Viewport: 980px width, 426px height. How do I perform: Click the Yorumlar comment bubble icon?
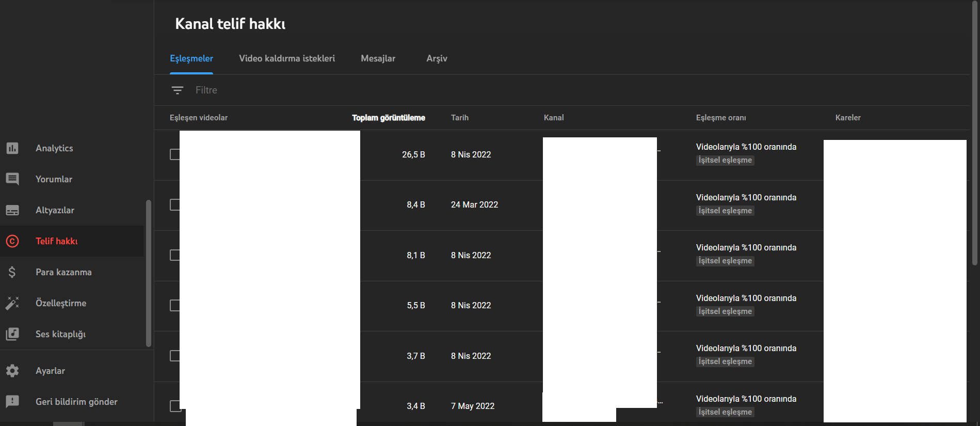coord(12,179)
